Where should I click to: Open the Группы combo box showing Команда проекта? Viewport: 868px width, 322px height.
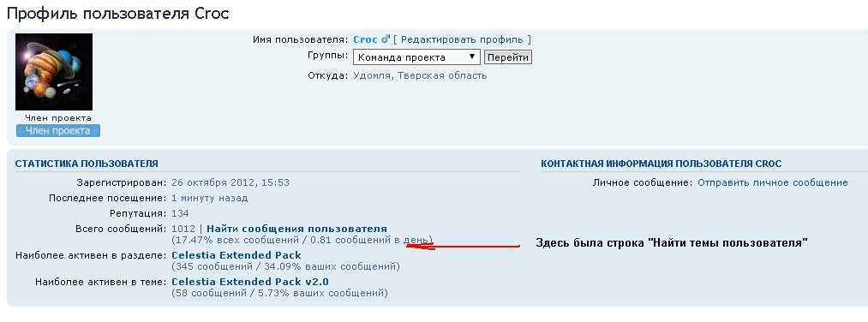coord(416,57)
